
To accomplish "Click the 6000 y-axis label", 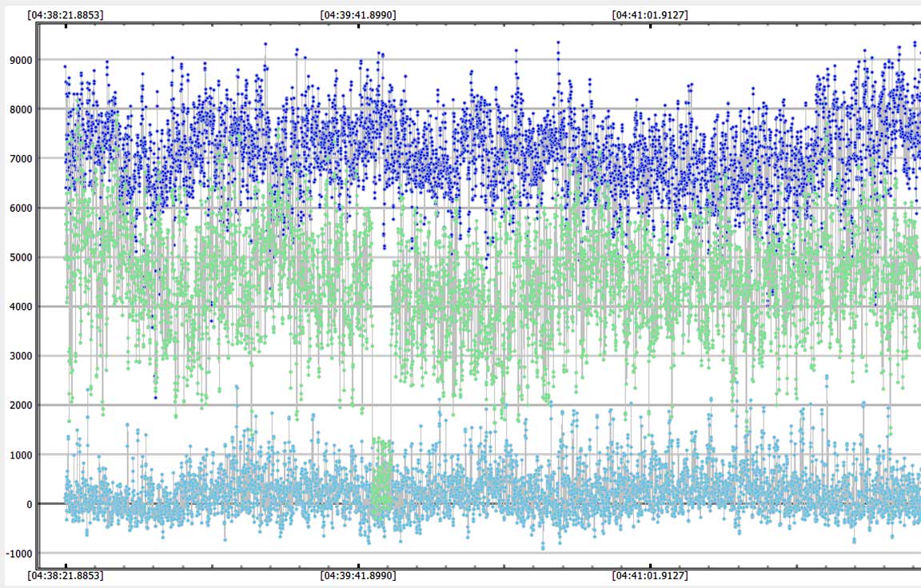I will pos(21,208).
